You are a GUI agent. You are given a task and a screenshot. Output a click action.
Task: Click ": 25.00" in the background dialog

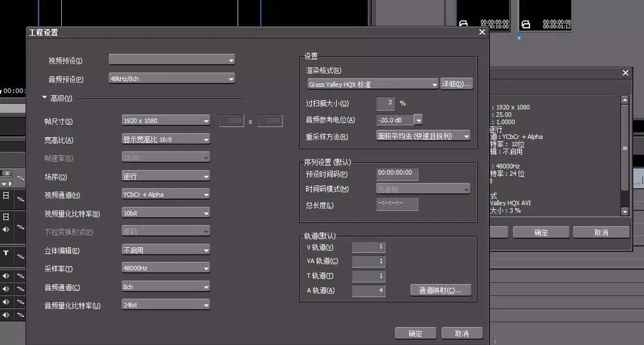502,115
